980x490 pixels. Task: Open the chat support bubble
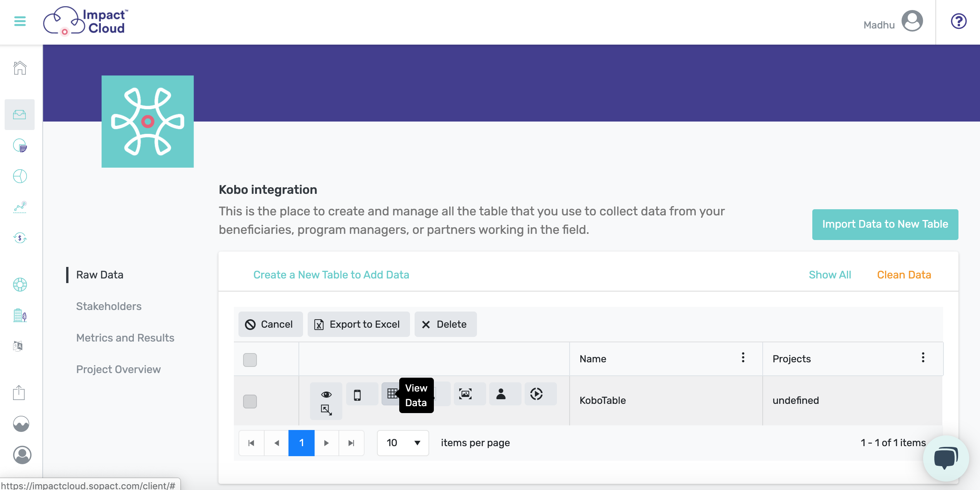pyautogui.click(x=946, y=458)
